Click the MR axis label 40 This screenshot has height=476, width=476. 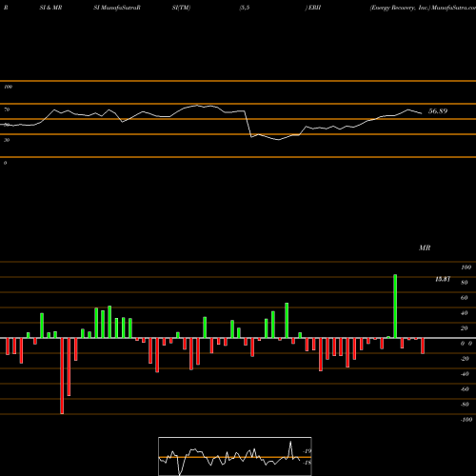click(465, 313)
